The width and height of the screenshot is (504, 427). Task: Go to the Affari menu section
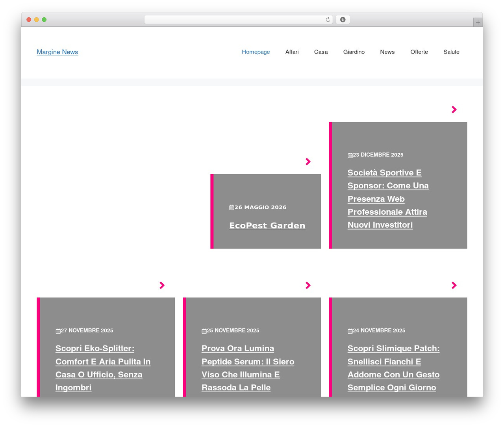[x=292, y=52]
